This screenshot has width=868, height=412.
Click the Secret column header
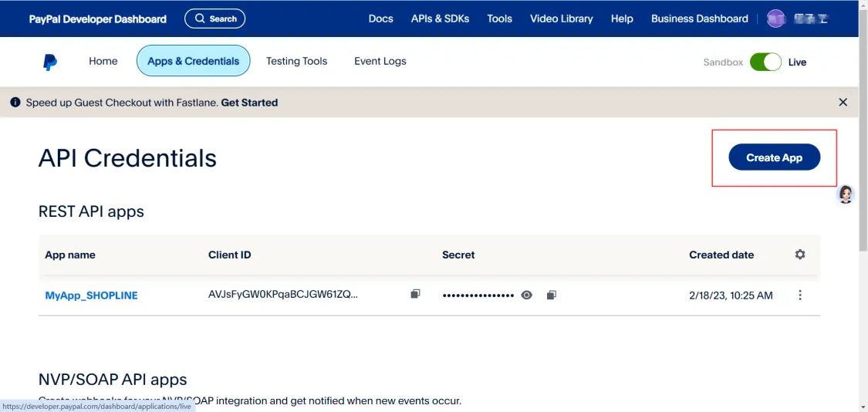click(x=458, y=255)
